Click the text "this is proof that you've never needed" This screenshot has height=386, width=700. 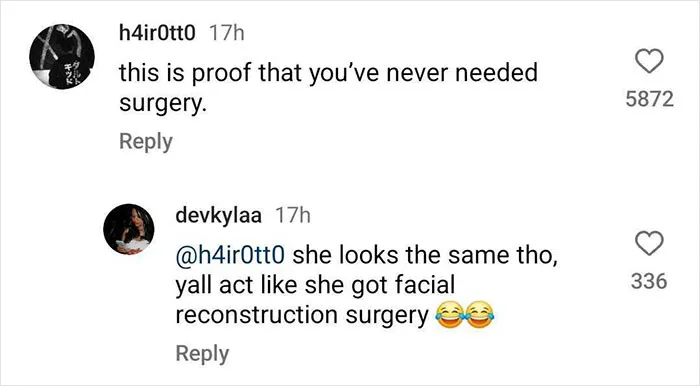(328, 73)
